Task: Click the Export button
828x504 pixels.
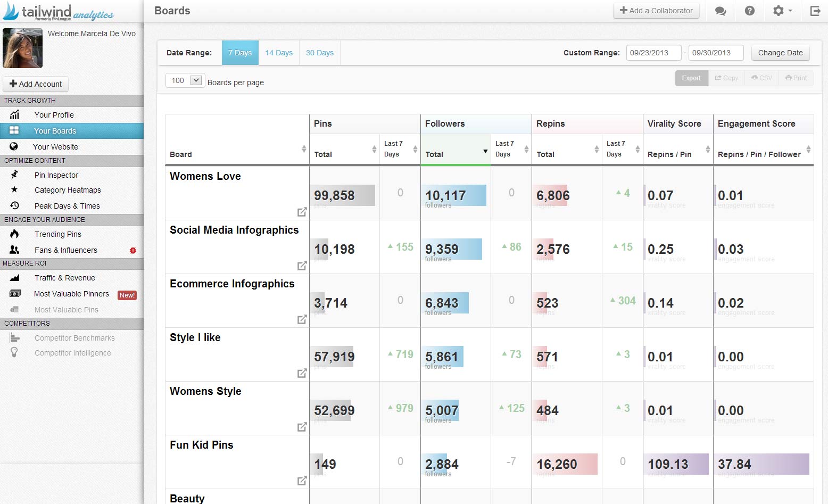Action: pos(691,78)
